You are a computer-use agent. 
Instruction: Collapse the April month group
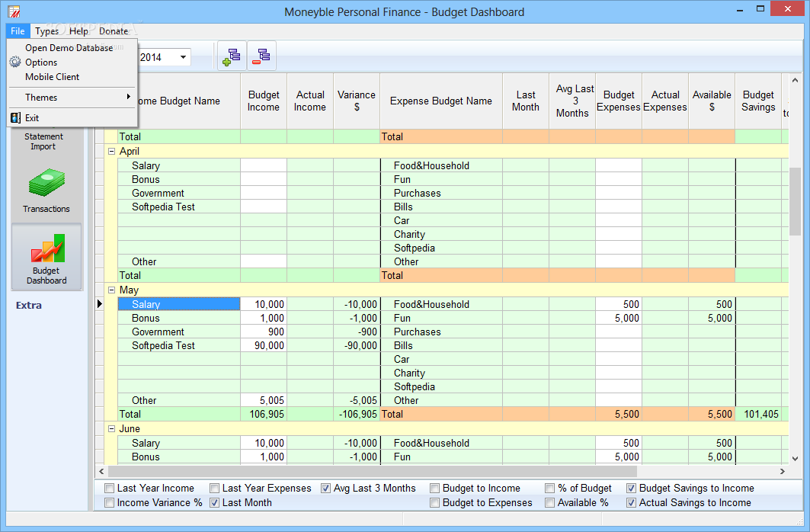[111, 152]
